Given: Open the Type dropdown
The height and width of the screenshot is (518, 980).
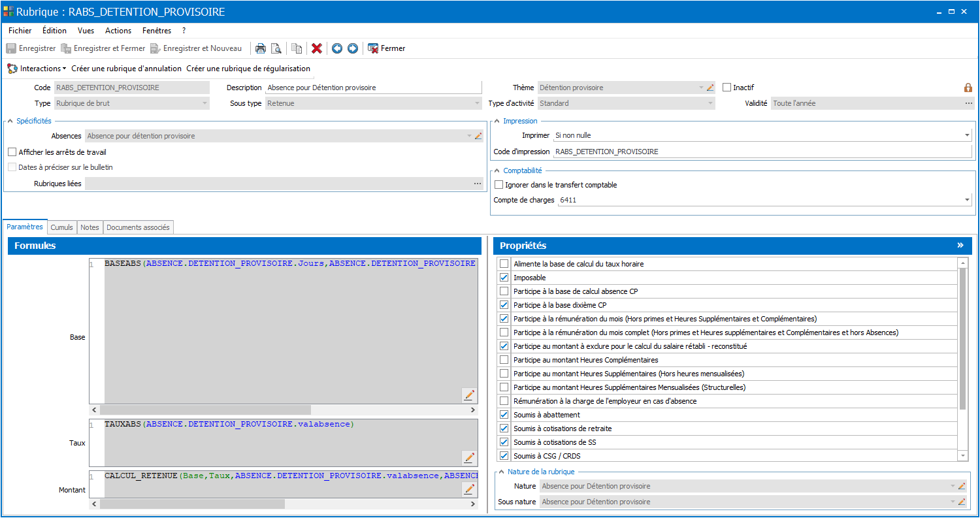Looking at the screenshot, I should click(x=204, y=103).
